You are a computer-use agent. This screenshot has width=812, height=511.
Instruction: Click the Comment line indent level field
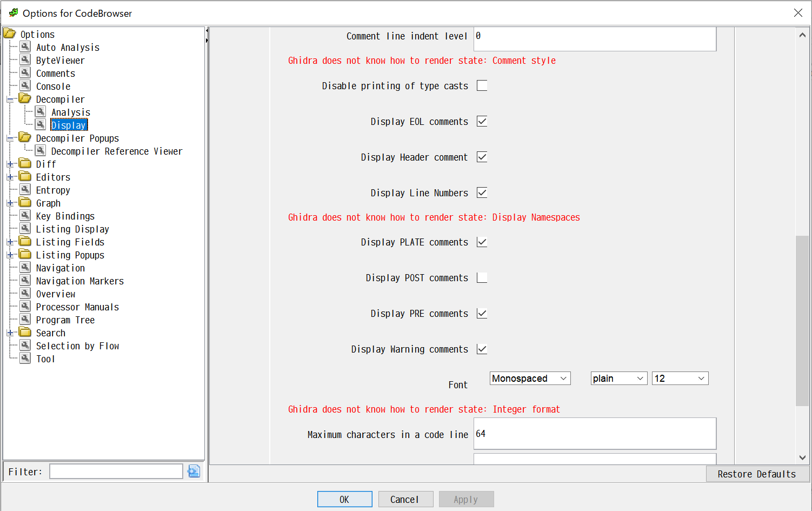pos(595,39)
